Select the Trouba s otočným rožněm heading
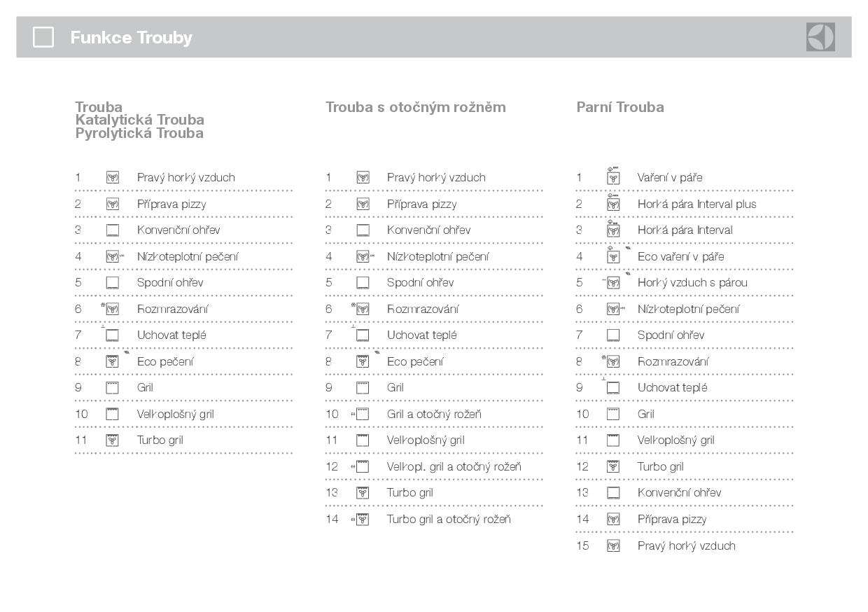Viewport: 868px width, 612px height. 415,107
